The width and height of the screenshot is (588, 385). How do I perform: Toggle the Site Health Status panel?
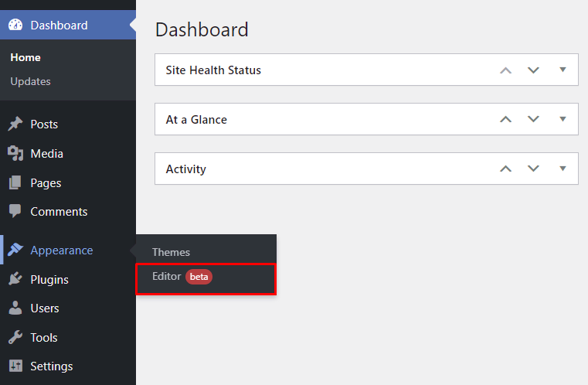pos(563,70)
